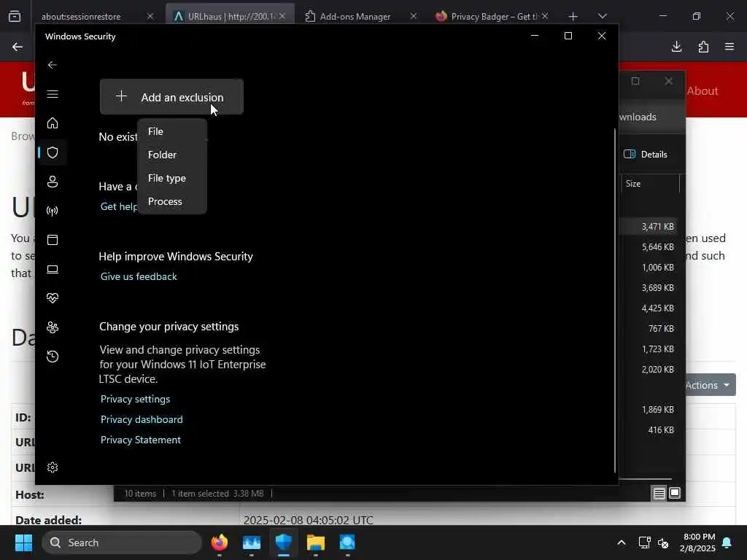Open Firefox application menu

[x=729, y=47]
